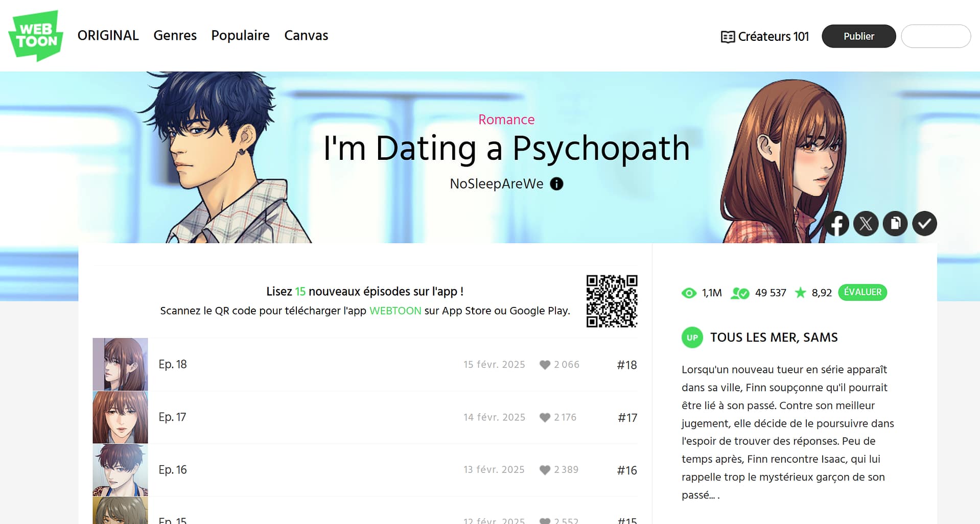
Task: Click the WEBTOON logo
Action: click(36, 36)
